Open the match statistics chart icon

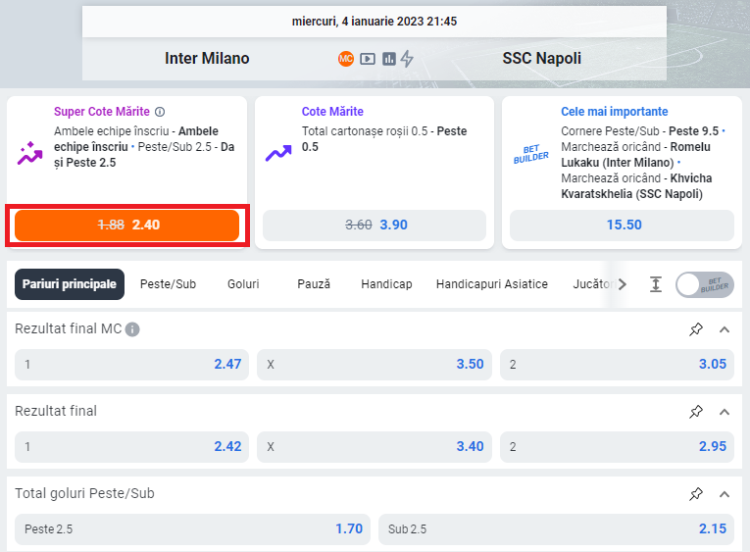[389, 59]
